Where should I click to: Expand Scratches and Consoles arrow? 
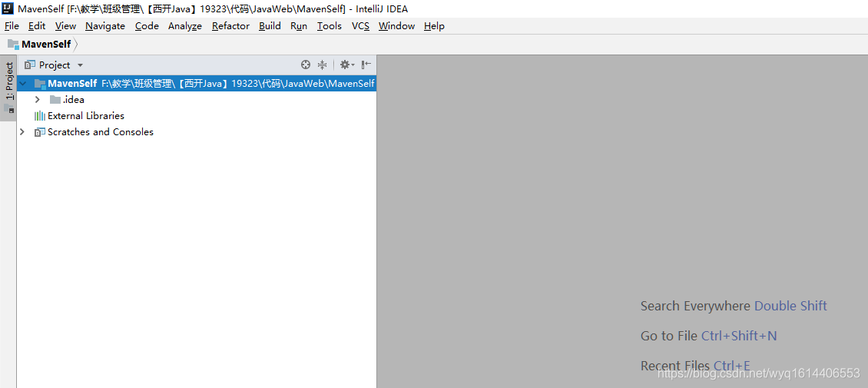tap(22, 131)
